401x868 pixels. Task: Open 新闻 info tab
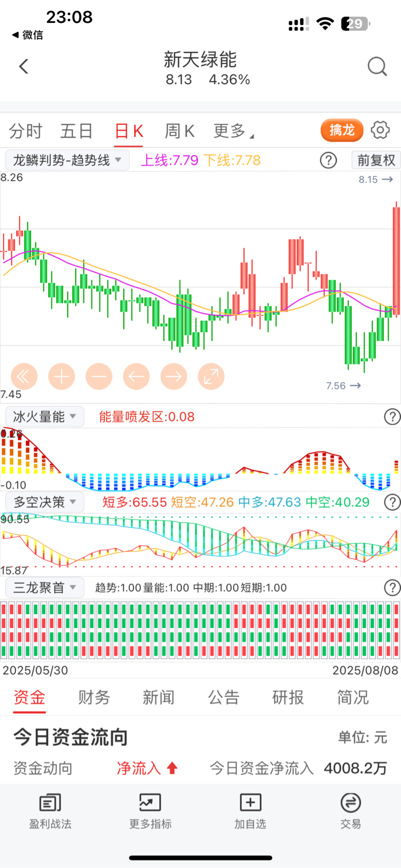click(159, 697)
